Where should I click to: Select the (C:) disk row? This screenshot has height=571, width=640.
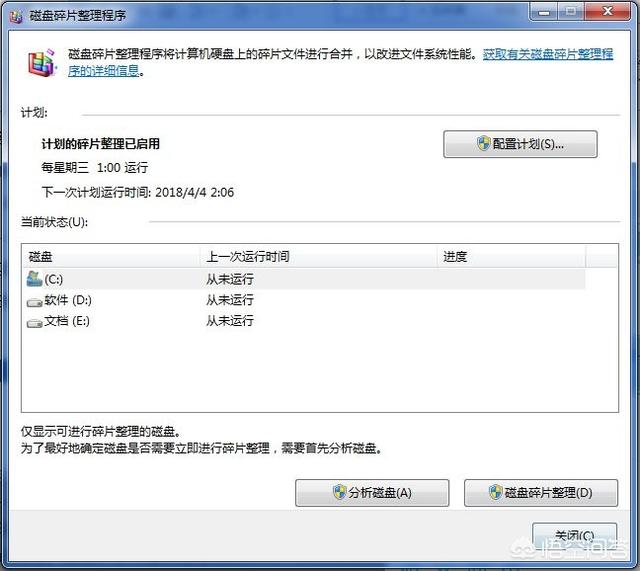pos(306,279)
